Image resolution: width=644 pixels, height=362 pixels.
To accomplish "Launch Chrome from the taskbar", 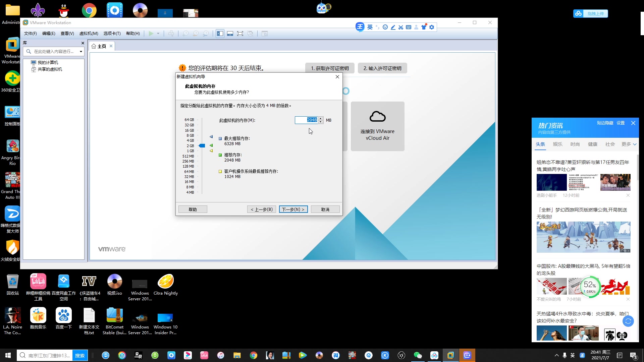I will click(253, 355).
